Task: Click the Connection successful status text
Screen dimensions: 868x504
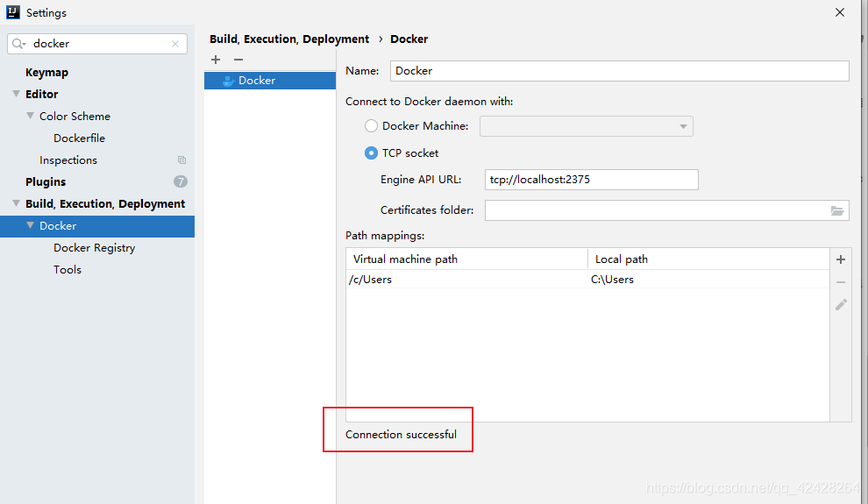Action: tap(402, 434)
